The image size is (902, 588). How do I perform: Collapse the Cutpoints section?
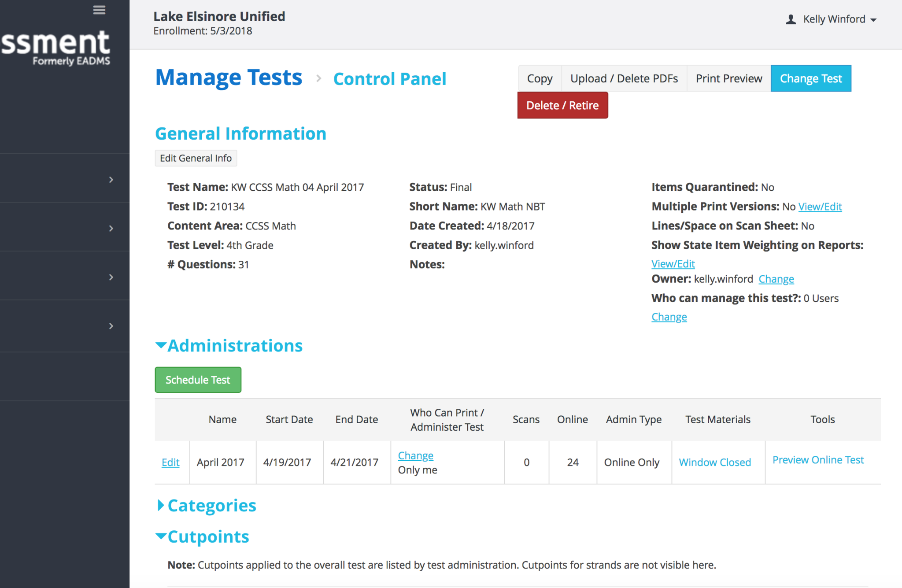tap(161, 536)
